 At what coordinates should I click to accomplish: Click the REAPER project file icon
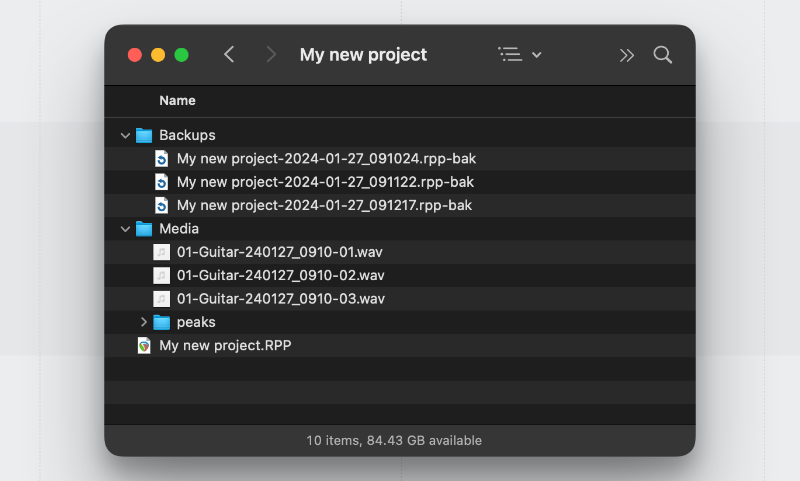144,345
